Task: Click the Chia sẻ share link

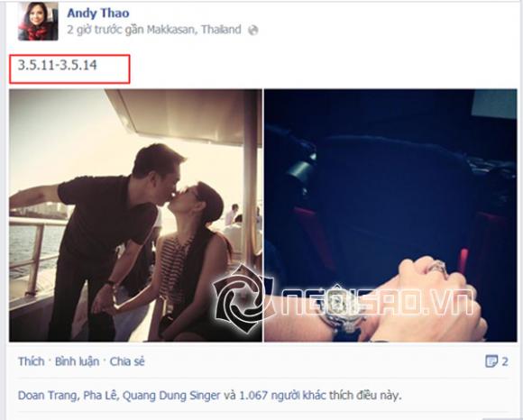Action: (127, 361)
